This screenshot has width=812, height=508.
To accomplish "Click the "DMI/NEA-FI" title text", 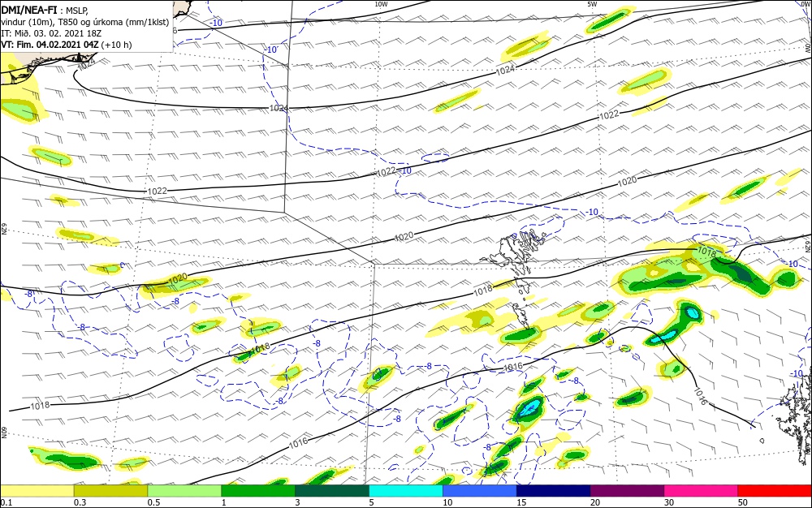I will coord(29,10).
